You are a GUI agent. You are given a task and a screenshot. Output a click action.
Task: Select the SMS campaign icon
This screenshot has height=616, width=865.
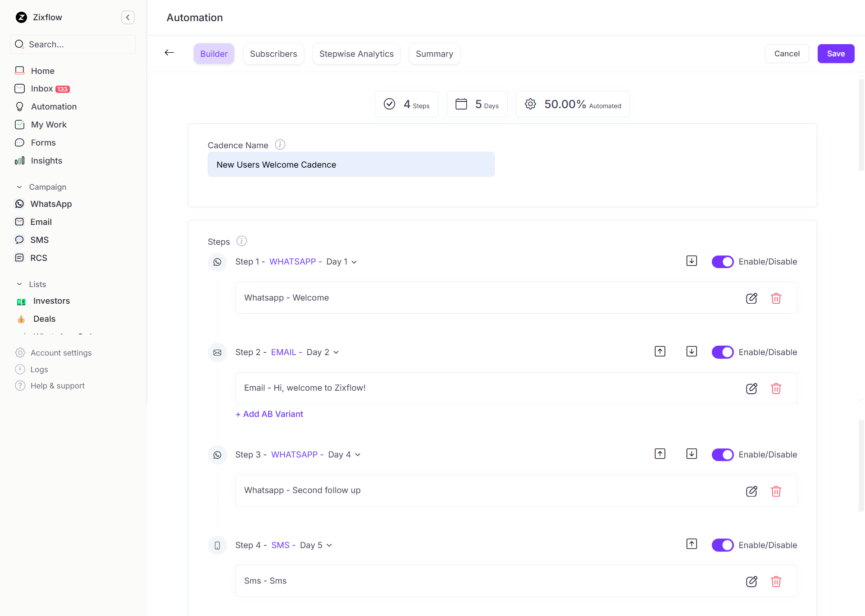(19, 240)
